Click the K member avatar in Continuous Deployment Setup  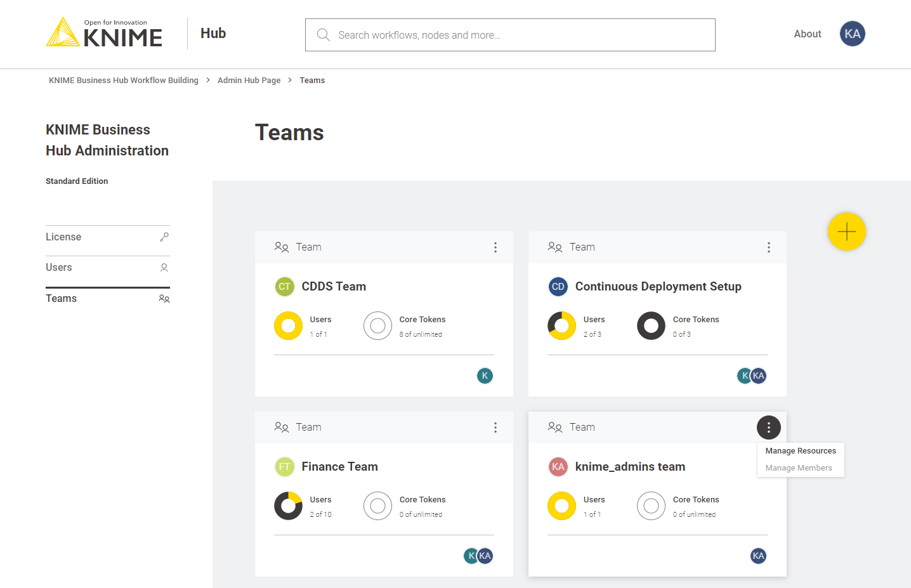point(744,376)
